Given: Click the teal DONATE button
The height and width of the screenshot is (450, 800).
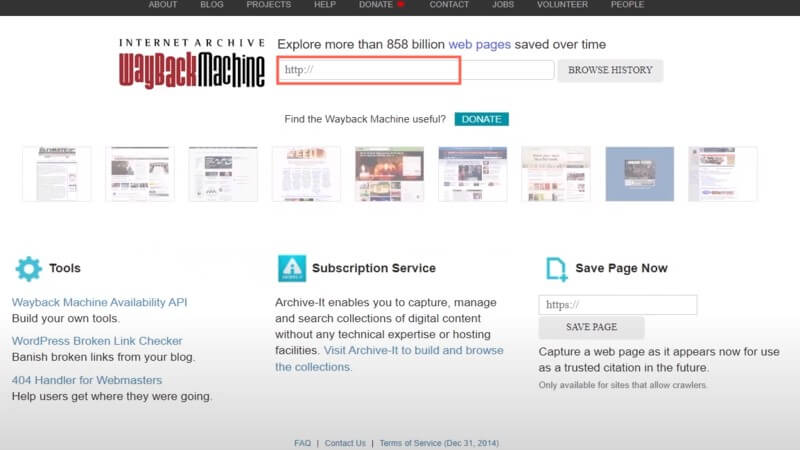Looking at the screenshot, I should pyautogui.click(x=481, y=119).
